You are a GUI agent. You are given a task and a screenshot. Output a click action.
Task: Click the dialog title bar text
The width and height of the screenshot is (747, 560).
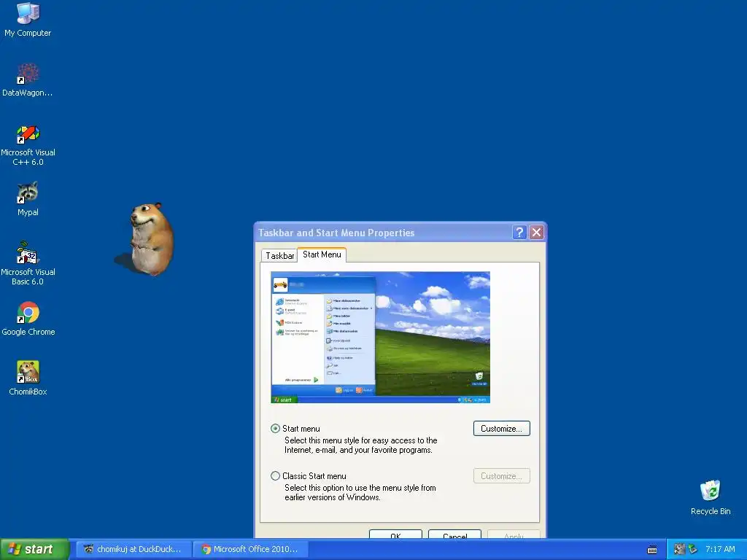[x=336, y=233]
